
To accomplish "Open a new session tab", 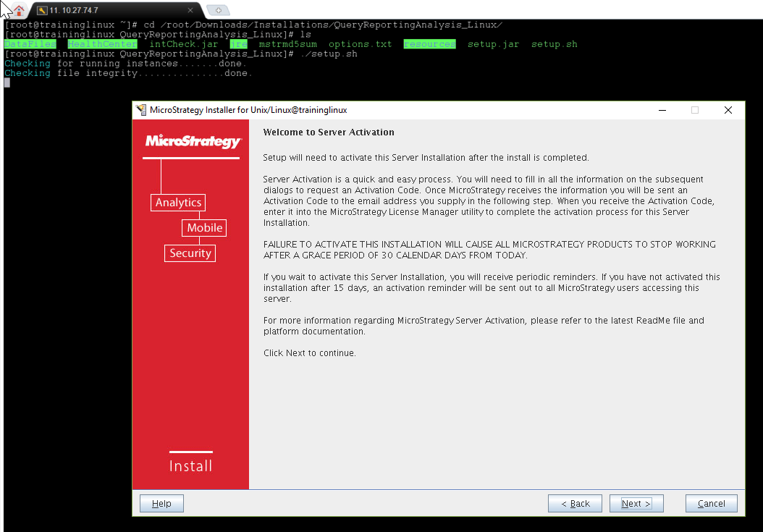I will [218, 11].
